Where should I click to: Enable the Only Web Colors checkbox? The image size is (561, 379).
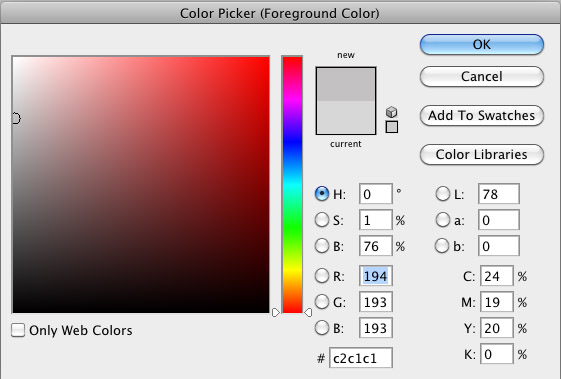coord(18,330)
